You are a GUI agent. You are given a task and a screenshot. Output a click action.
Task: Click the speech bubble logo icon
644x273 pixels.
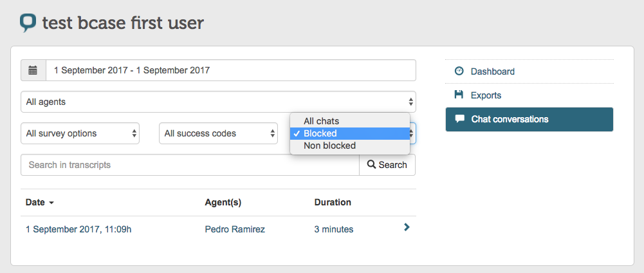(28, 23)
